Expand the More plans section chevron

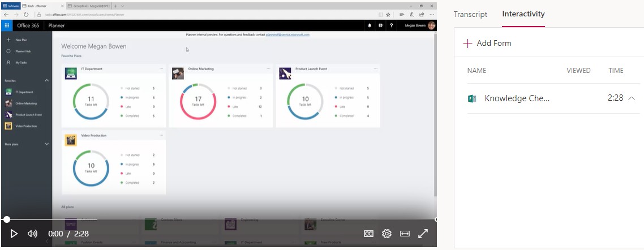click(46, 144)
